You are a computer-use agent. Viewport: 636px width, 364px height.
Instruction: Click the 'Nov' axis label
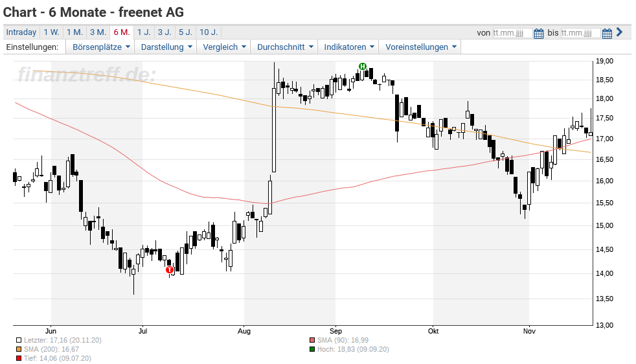pyautogui.click(x=529, y=331)
